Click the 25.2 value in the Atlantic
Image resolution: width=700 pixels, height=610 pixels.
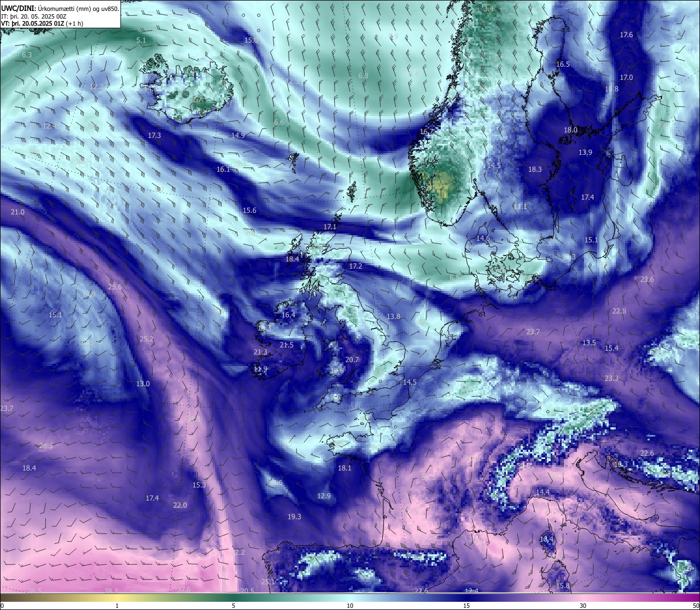click(147, 339)
